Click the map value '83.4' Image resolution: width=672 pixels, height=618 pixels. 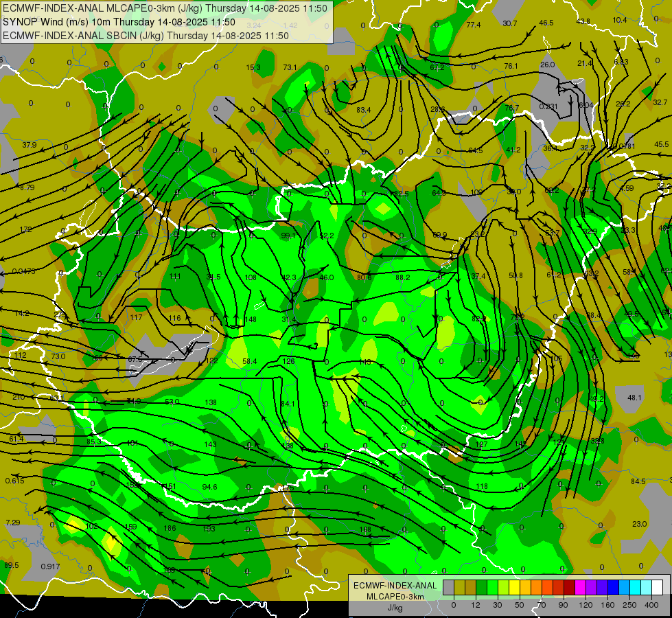(363, 111)
